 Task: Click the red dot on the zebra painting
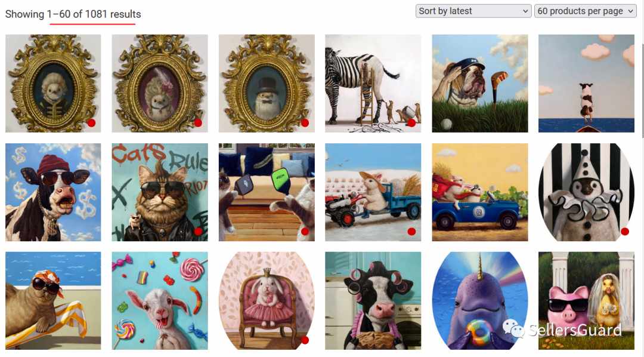[411, 122]
